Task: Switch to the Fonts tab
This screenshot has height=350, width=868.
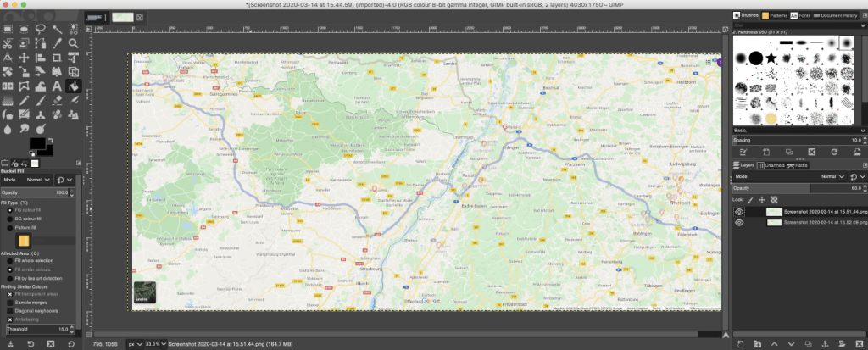Action: tap(800, 15)
